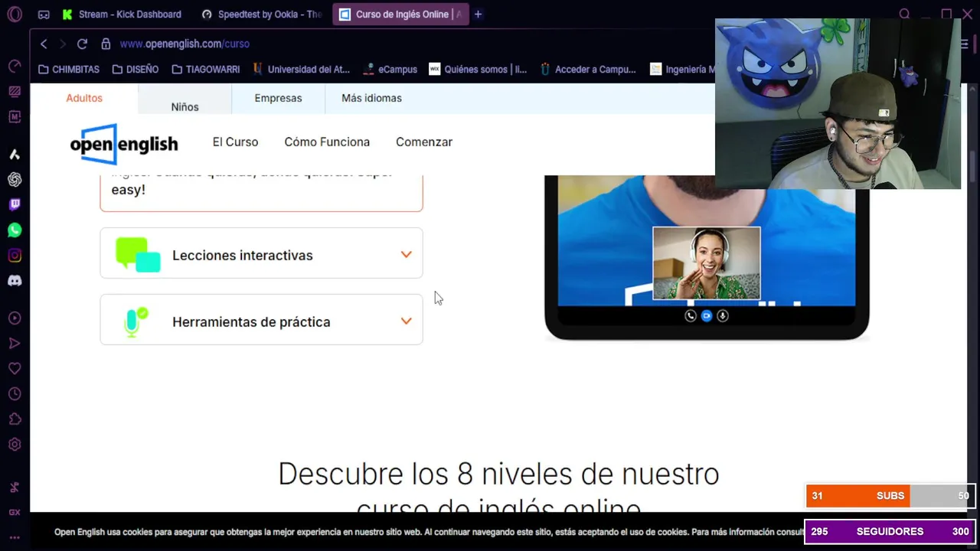Select the Curso de Inglés Online tab

[x=400, y=15]
